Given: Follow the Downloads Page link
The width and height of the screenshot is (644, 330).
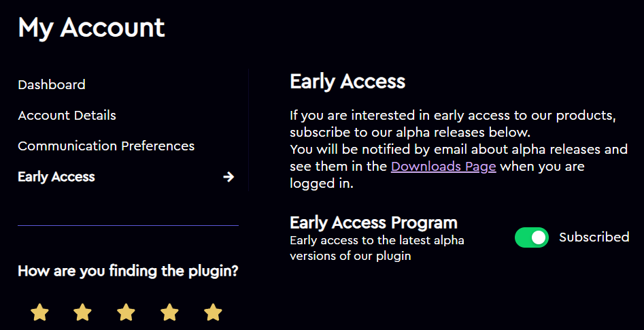Looking at the screenshot, I should click(x=443, y=167).
